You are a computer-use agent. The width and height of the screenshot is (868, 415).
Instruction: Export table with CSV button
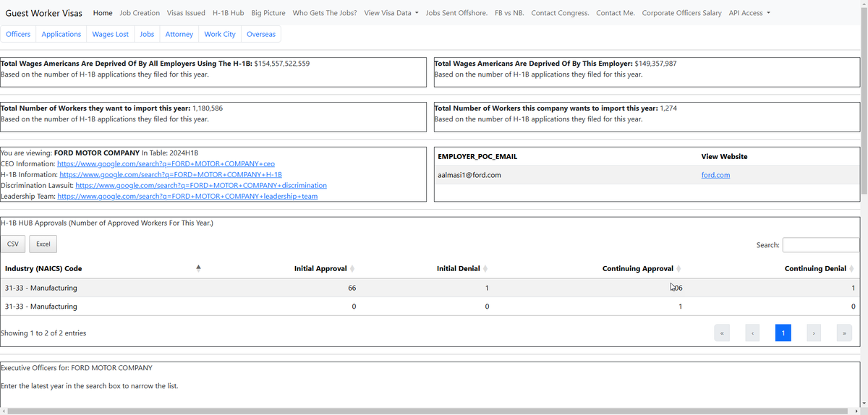click(13, 244)
